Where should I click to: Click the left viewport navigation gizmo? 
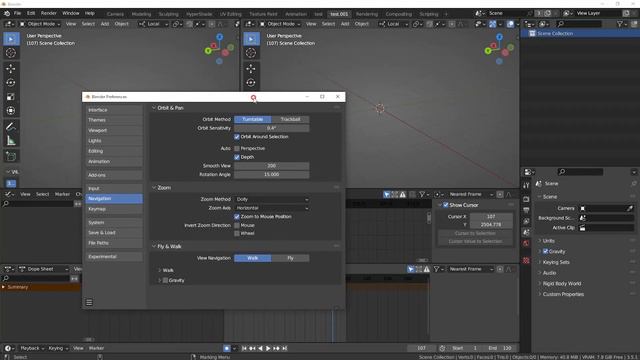(219, 49)
